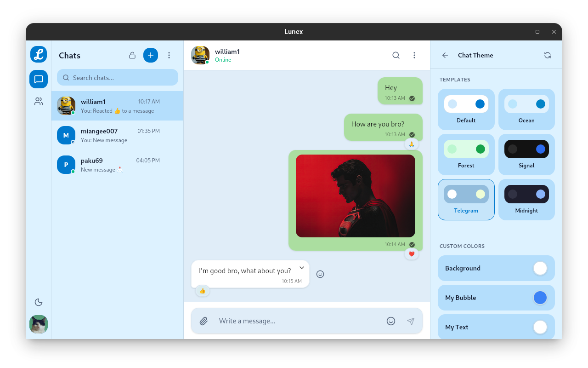Image resolution: width=588 pixels, height=368 pixels.
Task: Open search in the william1 conversation
Action: click(x=396, y=55)
